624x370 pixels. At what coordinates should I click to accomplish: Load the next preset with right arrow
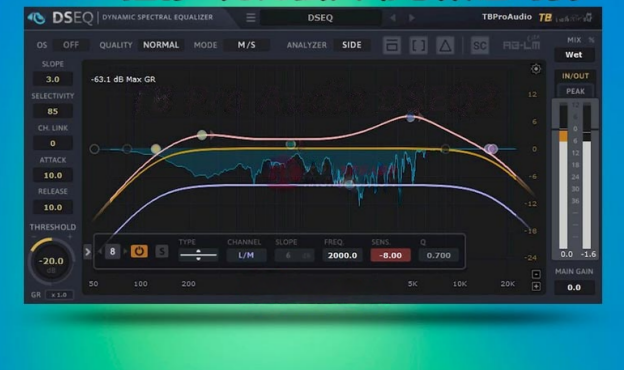click(412, 18)
